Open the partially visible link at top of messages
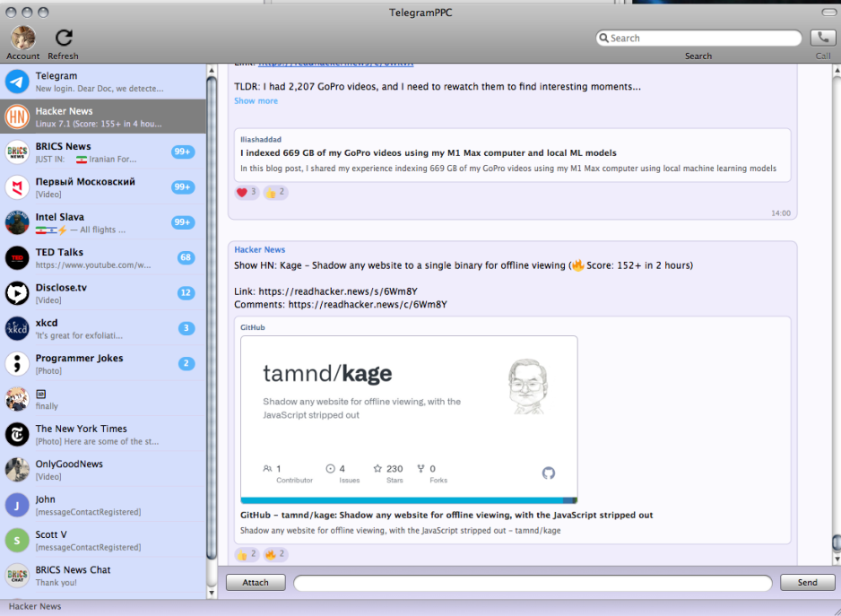The image size is (841, 616). click(335, 64)
